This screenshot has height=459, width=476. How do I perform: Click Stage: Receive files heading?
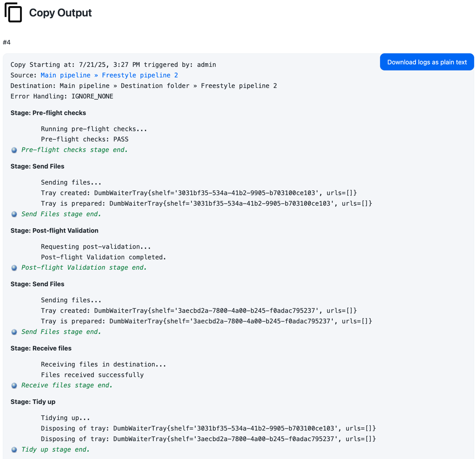point(41,349)
